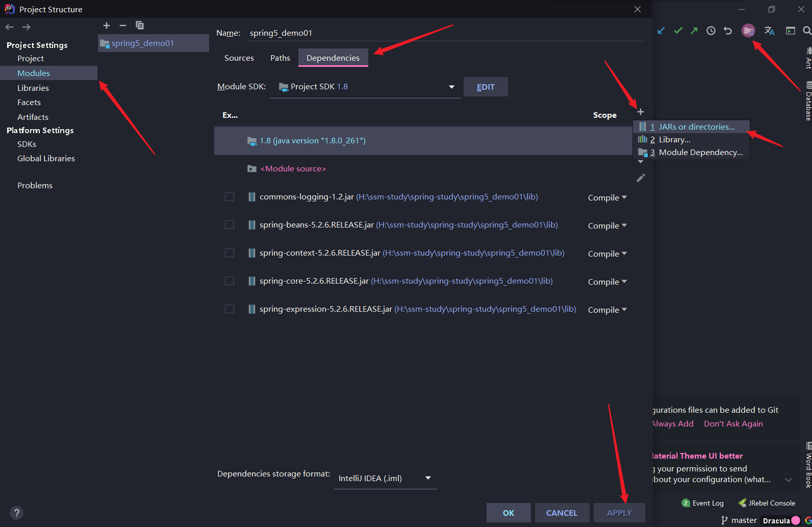Select the spring5_demo01 module in the list
812x527 pixels.
[154, 43]
